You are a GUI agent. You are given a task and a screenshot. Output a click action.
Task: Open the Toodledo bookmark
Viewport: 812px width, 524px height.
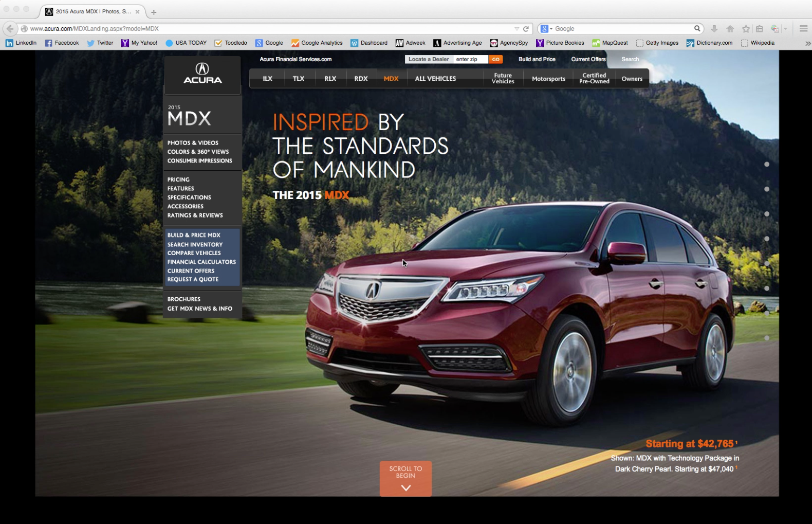[231, 43]
